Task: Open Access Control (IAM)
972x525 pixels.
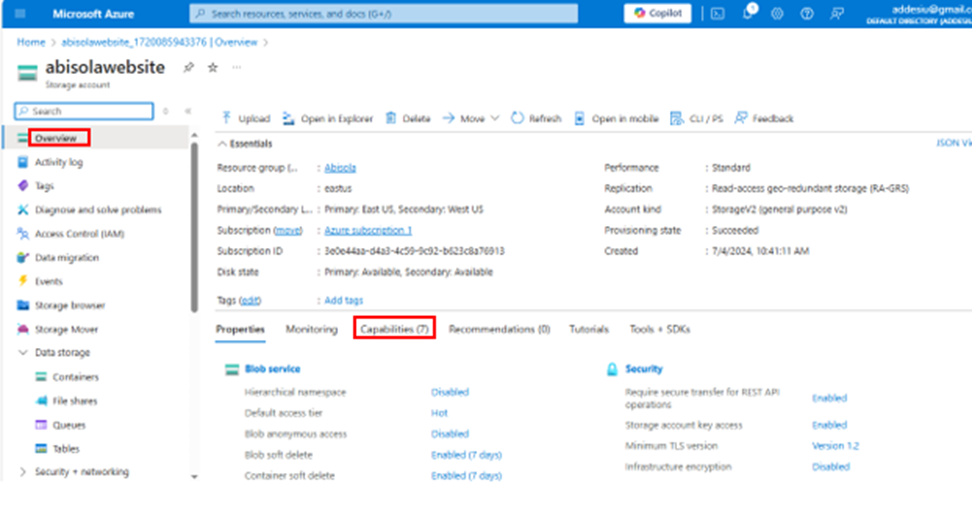Action: pos(79,234)
